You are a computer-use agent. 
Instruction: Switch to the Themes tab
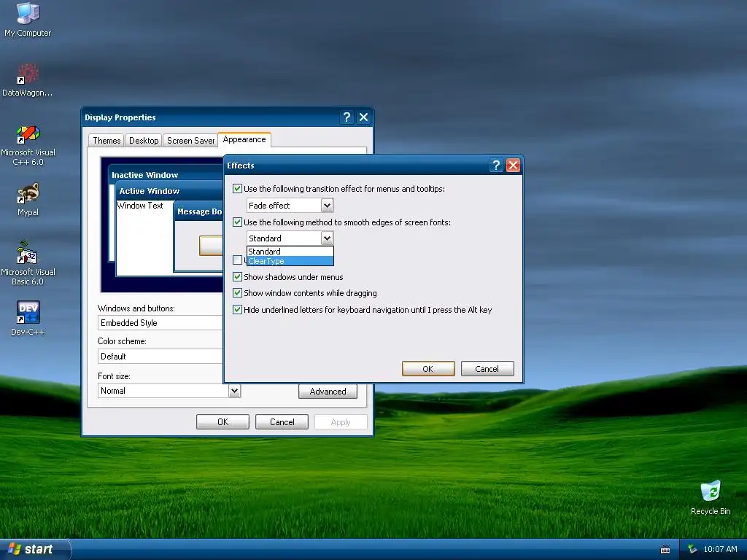pos(107,141)
